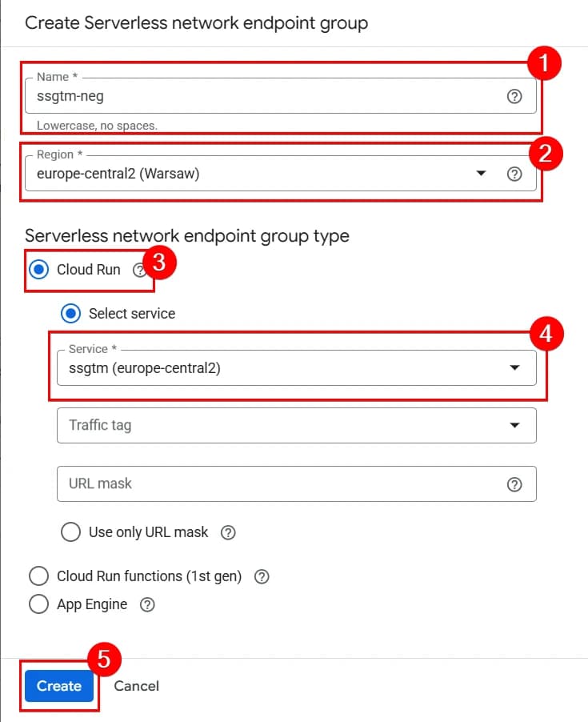Select Cloud Run functions (1st gen)
This screenshot has height=722, width=588.
coord(38,576)
